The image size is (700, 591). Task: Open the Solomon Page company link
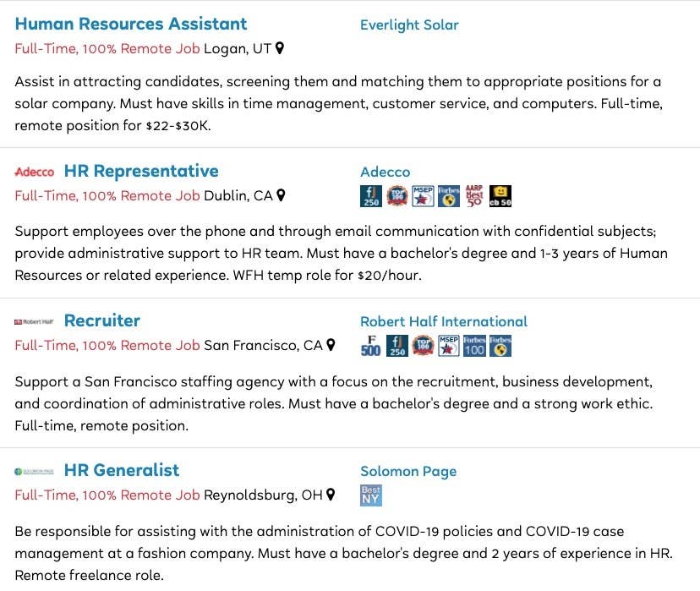408,471
